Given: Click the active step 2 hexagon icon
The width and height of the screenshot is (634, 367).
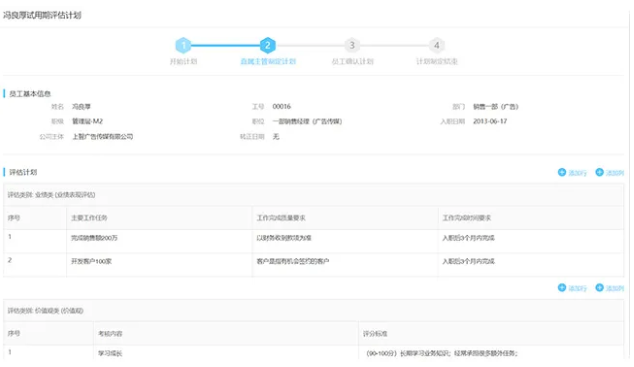Looking at the screenshot, I should (x=268, y=45).
